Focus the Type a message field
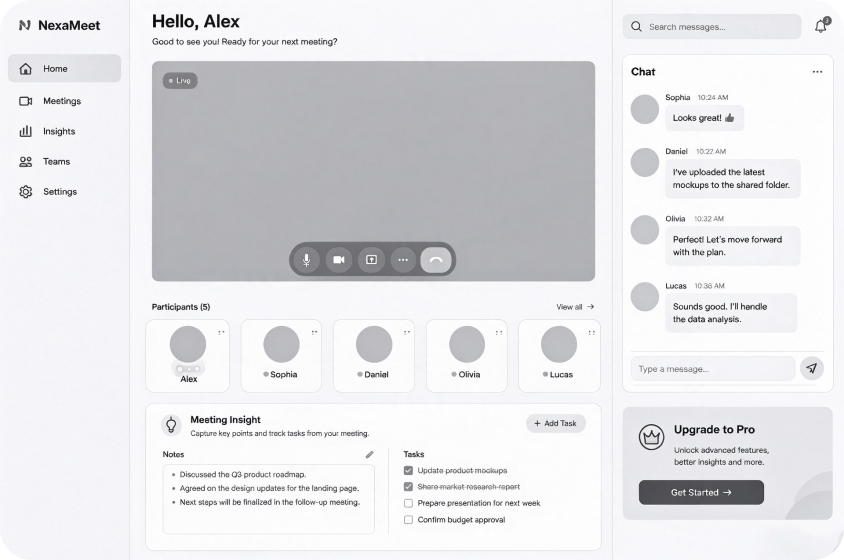Image resolution: width=844 pixels, height=560 pixels. [713, 369]
